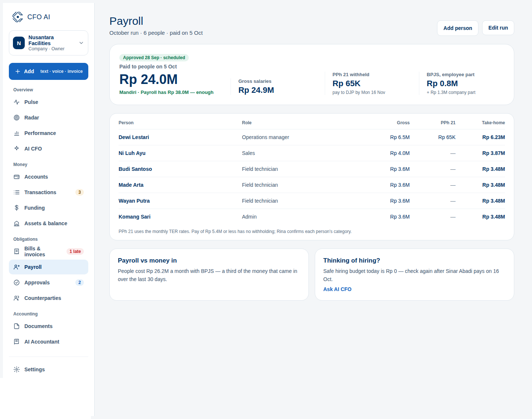Expand the Nusantara Facilities company switcher

48,43
